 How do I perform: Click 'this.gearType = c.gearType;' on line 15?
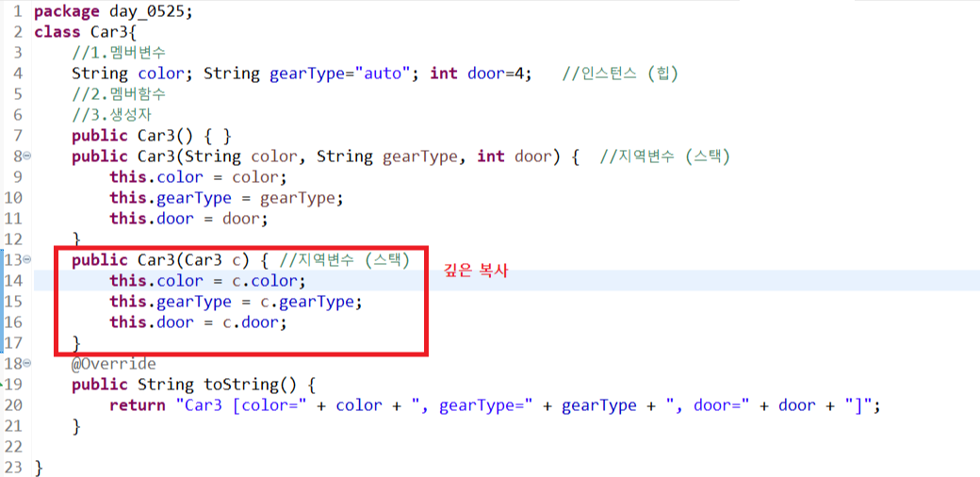(236, 302)
